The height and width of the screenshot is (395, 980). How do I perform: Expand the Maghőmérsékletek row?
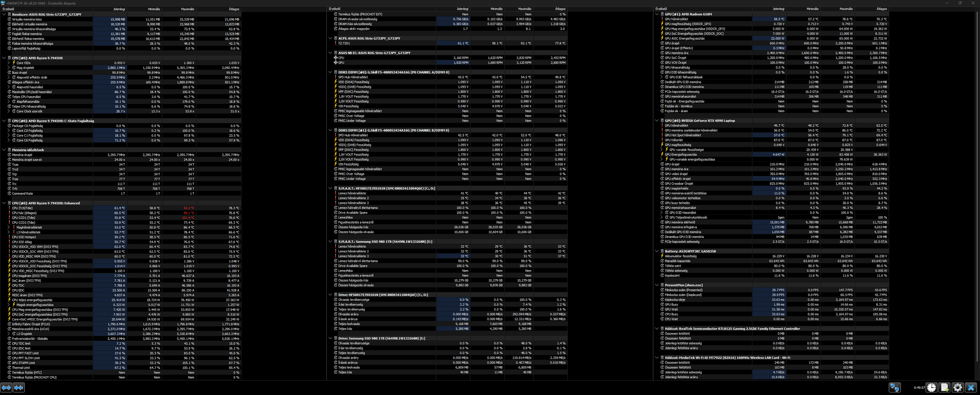9,227
